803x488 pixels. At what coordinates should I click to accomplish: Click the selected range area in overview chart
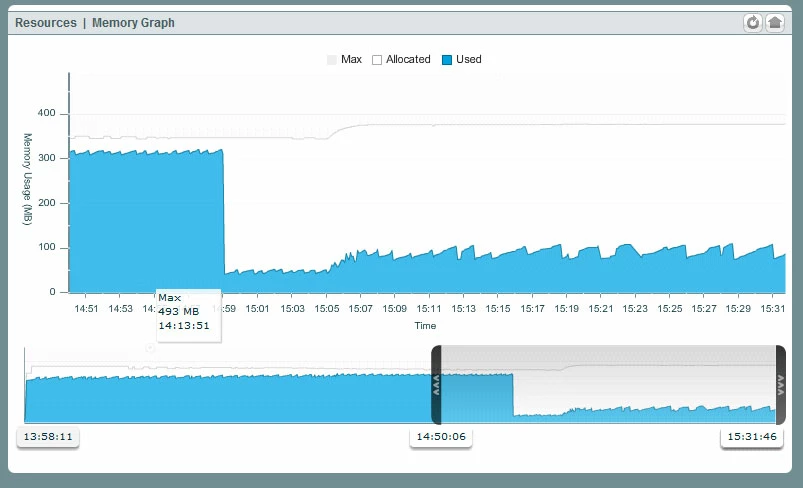point(608,385)
